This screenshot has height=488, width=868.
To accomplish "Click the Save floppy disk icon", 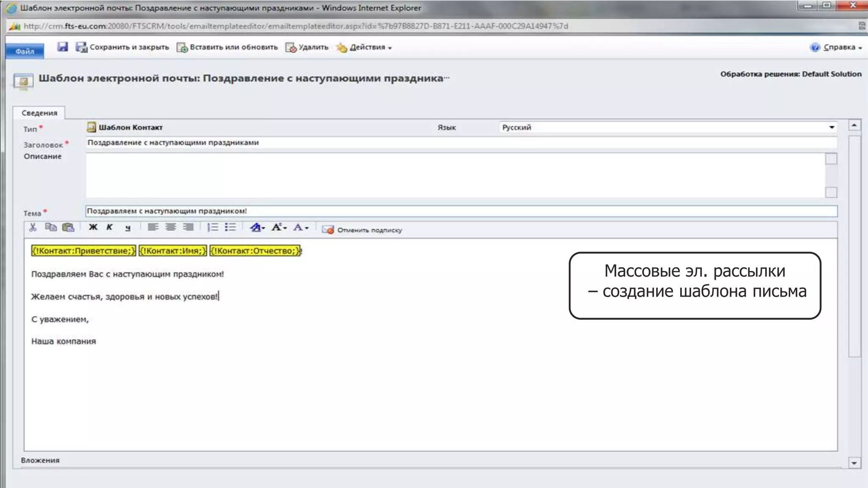I will [63, 47].
